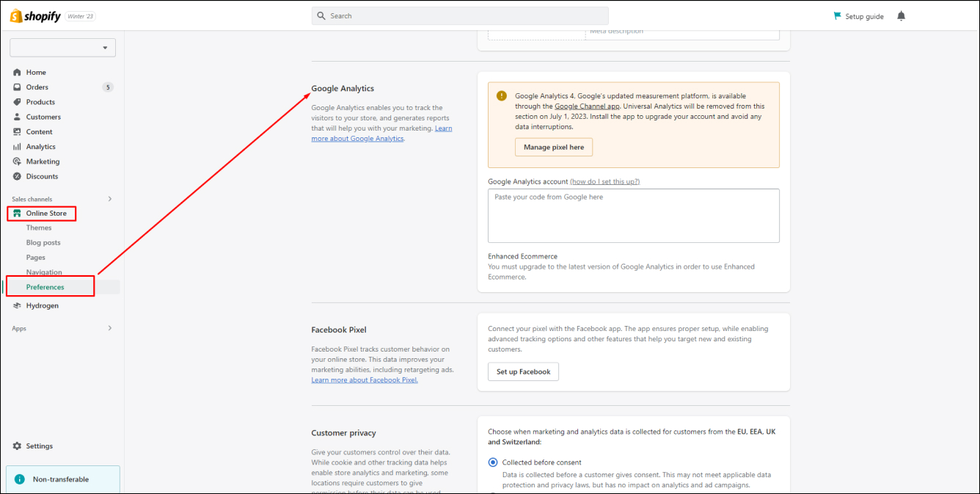Open Blog posts under Online Store
The width and height of the screenshot is (980, 494).
click(x=43, y=242)
